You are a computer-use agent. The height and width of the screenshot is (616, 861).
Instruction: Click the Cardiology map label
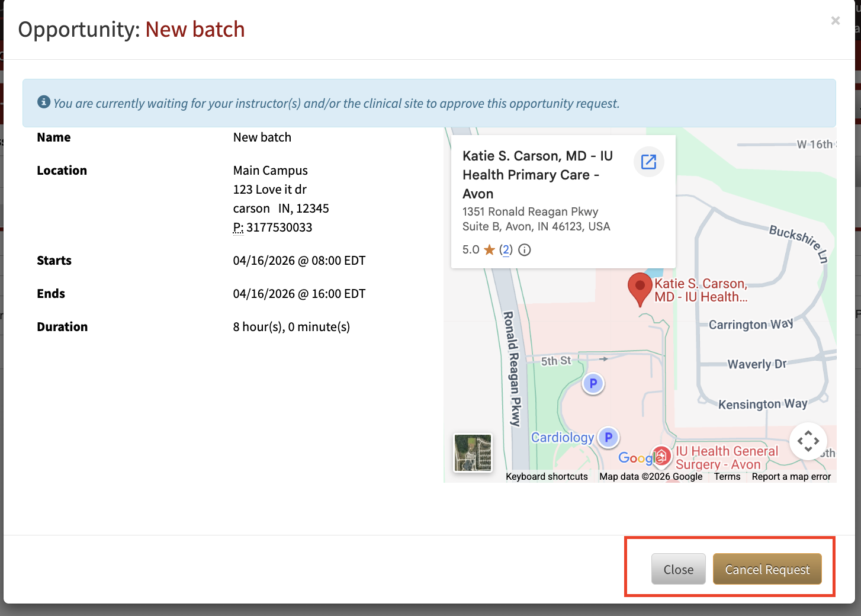[563, 438]
